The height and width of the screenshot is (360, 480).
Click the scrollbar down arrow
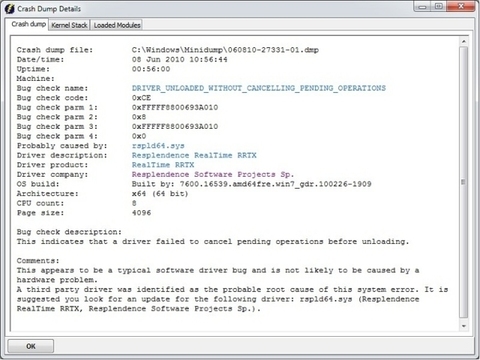coord(464,326)
